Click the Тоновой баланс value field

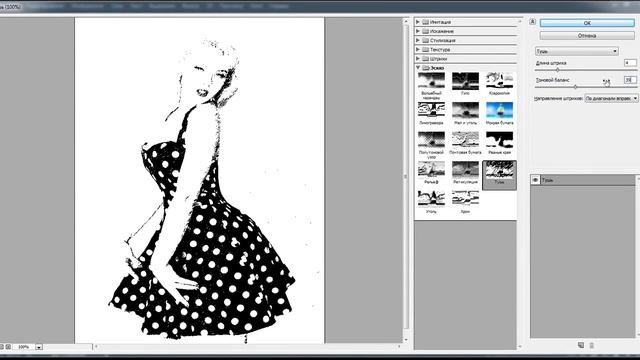point(630,80)
